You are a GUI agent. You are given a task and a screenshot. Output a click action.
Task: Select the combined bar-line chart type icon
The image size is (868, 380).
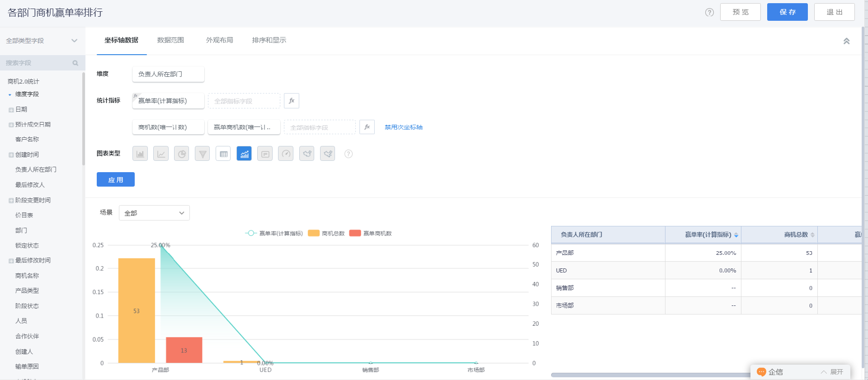coord(244,154)
